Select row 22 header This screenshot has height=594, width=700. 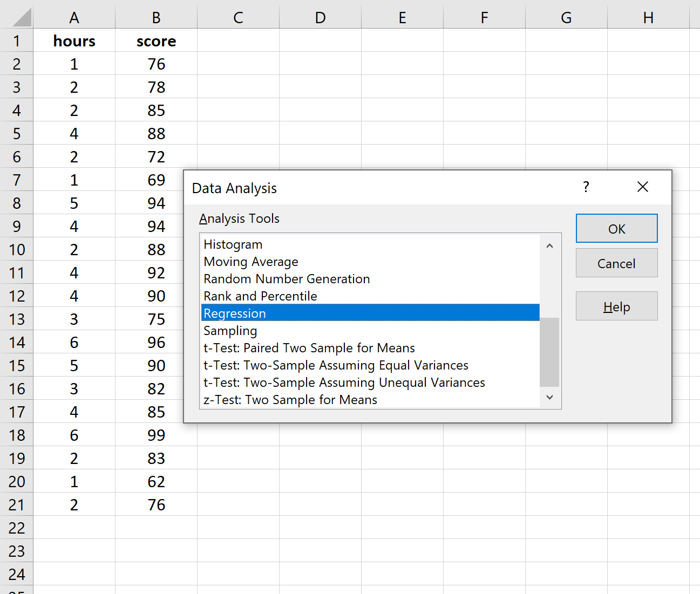click(x=17, y=528)
